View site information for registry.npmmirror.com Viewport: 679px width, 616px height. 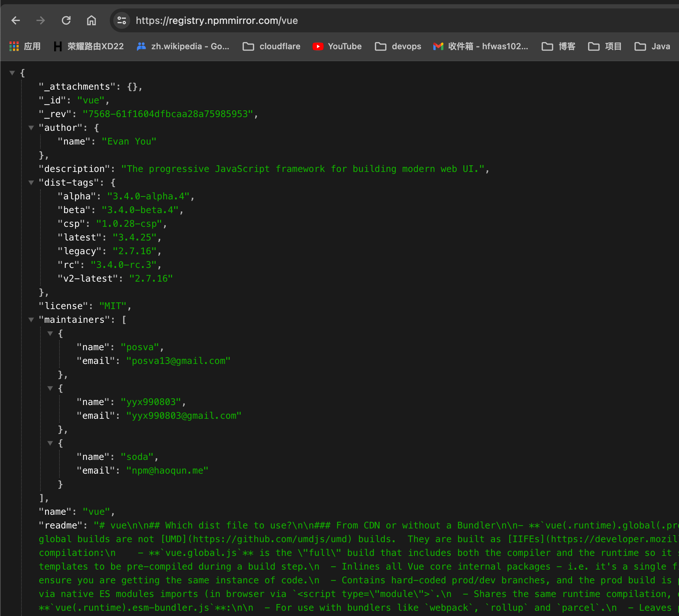click(x=122, y=20)
